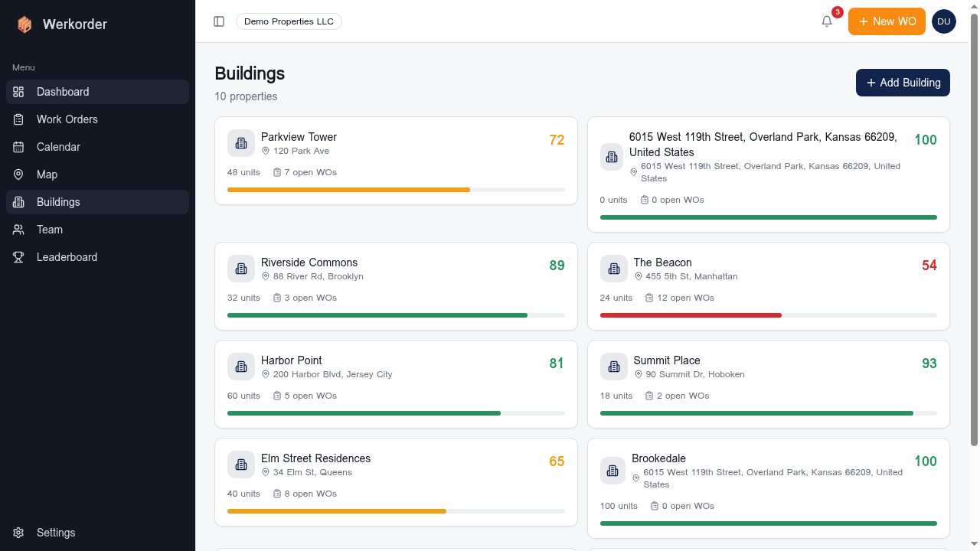Open the Parkview Tower card title
The height and width of the screenshot is (551, 980).
pyautogui.click(x=299, y=137)
